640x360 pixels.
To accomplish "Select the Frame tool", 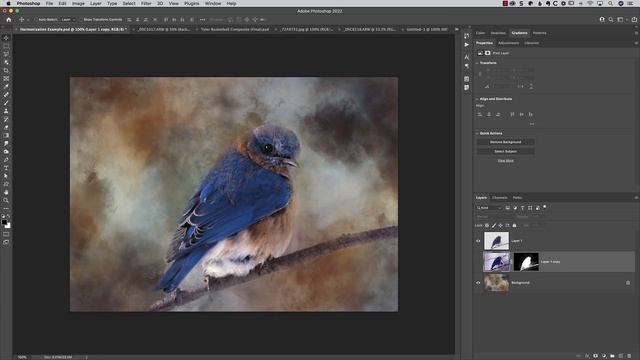I will coord(6,79).
